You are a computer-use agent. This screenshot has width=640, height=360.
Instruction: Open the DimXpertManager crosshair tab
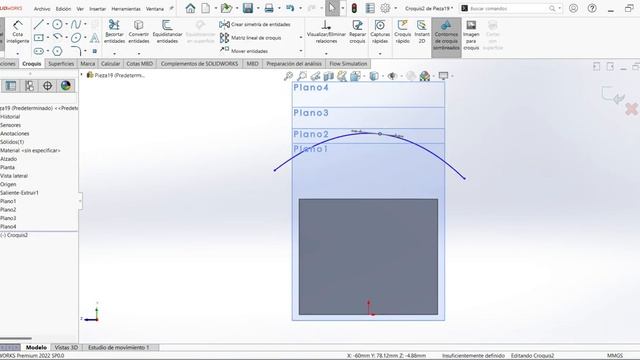pyautogui.click(x=47, y=86)
